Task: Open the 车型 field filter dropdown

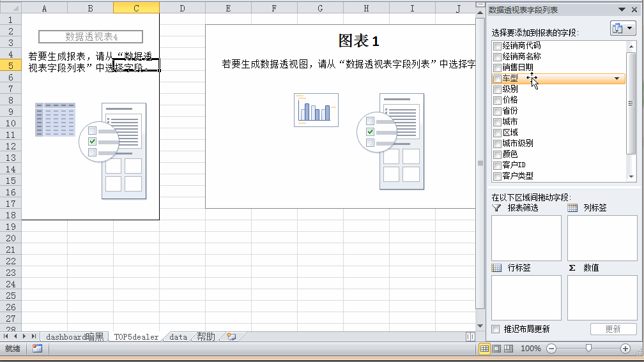Action: tap(617, 79)
